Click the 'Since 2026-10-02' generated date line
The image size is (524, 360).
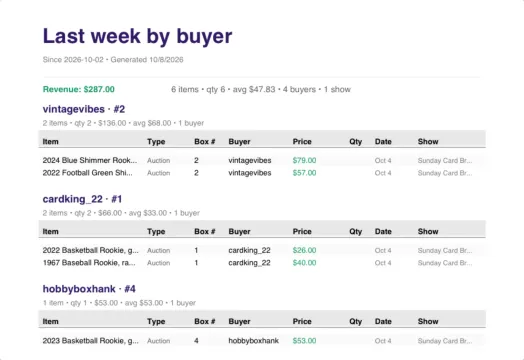tap(113, 60)
